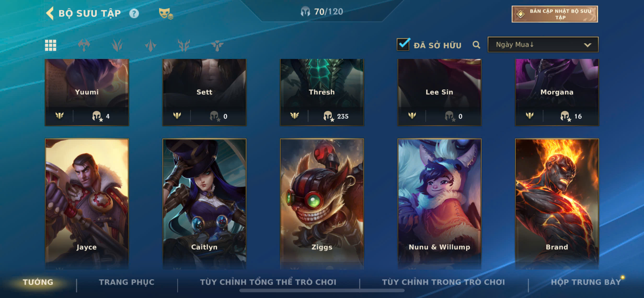The width and height of the screenshot is (644, 298).
Task: Uncheck the Đã Sở Hữu checkbox
Action: click(403, 44)
